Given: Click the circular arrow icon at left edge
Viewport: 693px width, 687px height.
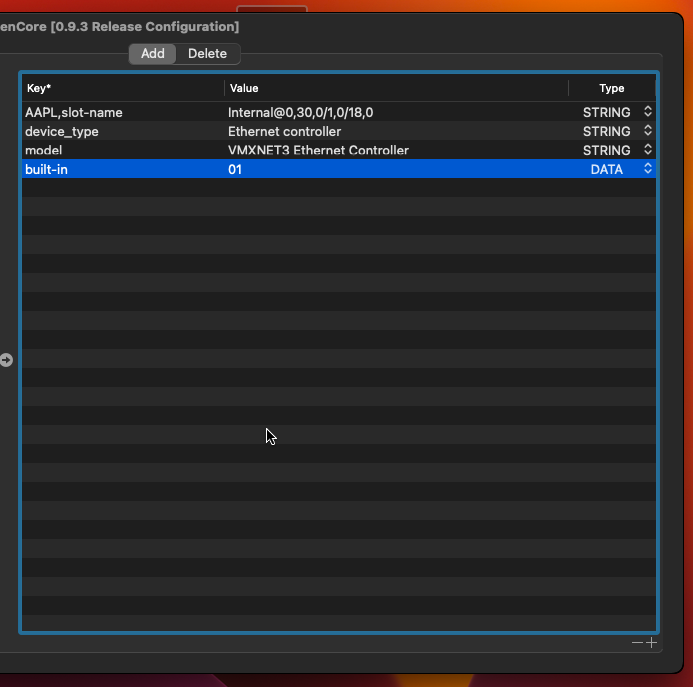Looking at the screenshot, I should point(6,360).
